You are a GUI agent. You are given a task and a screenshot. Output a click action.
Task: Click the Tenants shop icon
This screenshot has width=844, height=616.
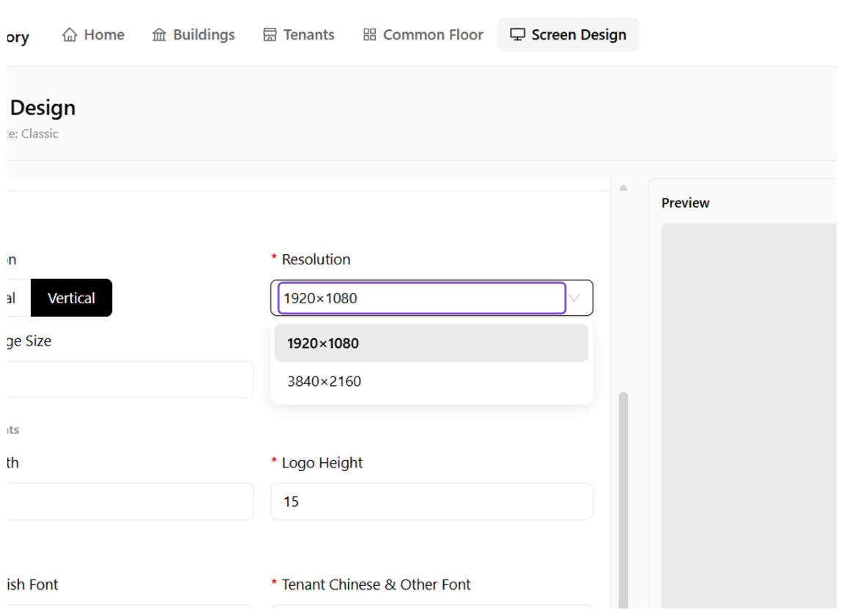tap(270, 35)
